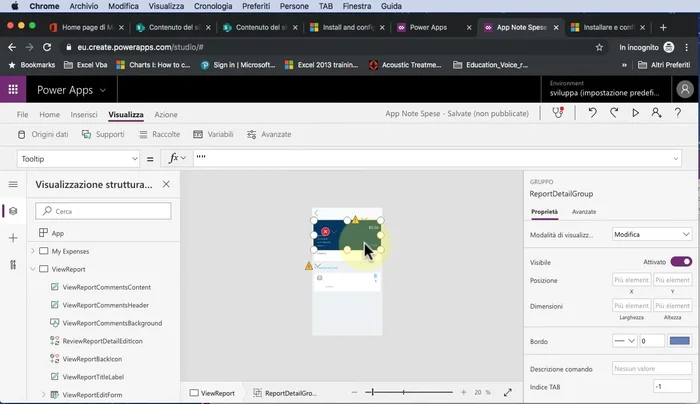
Task: Open the Altri Preferiti bookmarks folder
Action: (664, 65)
